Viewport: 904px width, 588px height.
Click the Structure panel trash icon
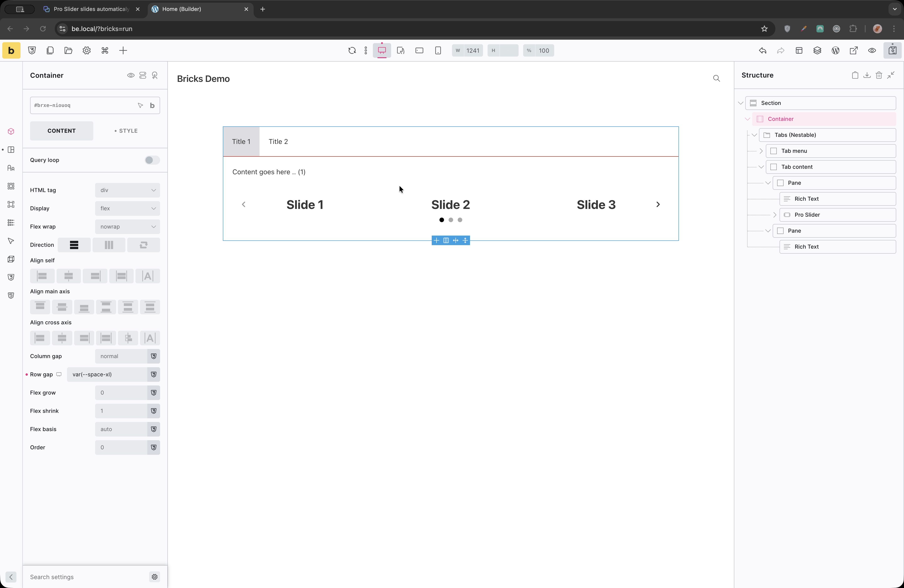[x=879, y=75]
